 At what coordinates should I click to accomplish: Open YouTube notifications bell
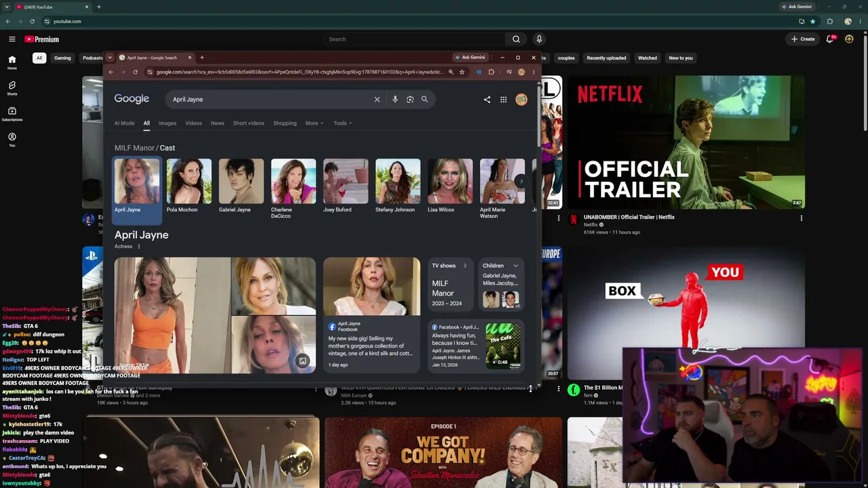[x=830, y=39]
